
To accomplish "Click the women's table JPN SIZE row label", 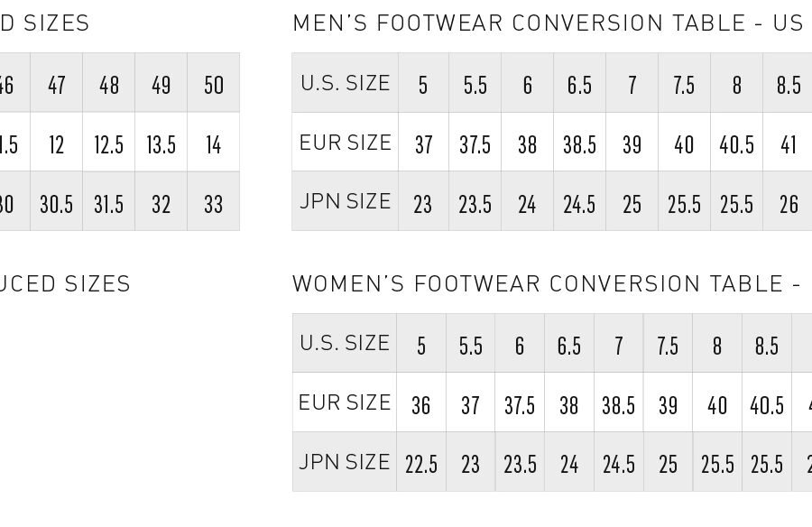I will (x=345, y=462).
